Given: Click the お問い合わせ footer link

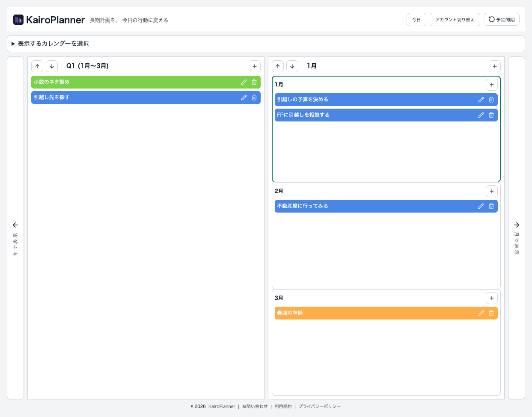Looking at the screenshot, I should 255,406.
